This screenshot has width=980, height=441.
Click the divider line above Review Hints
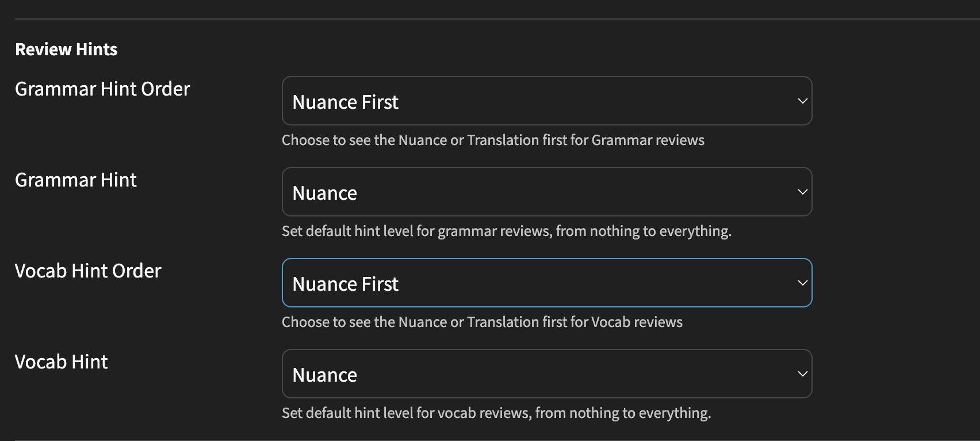[x=495, y=19]
